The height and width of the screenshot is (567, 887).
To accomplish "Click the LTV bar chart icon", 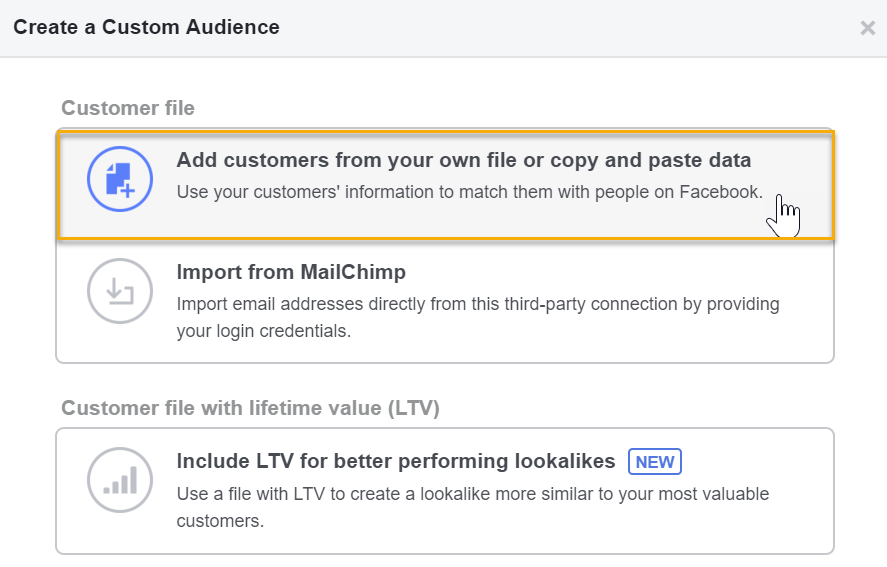I will pyautogui.click(x=120, y=480).
